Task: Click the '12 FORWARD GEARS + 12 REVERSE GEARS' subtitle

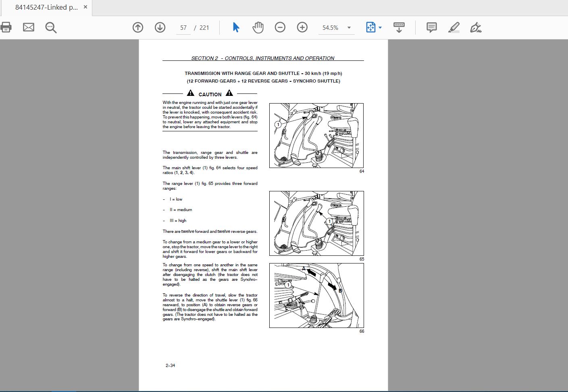Action: coord(263,81)
